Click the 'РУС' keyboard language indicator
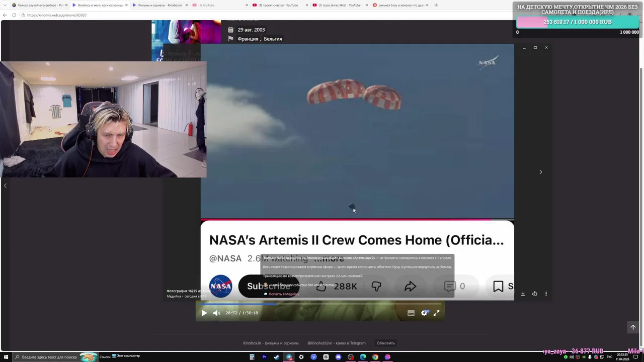Screen dimensions: 644x362 click(x=609, y=357)
